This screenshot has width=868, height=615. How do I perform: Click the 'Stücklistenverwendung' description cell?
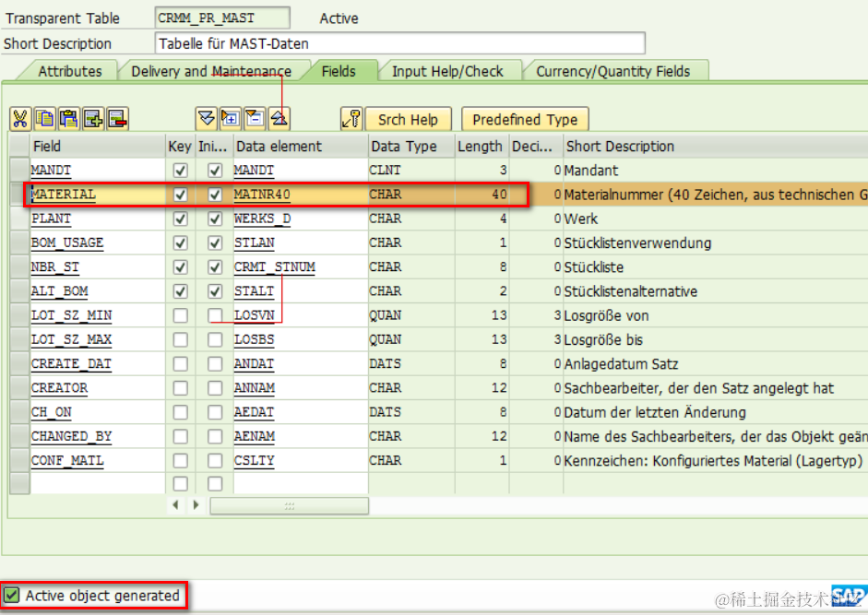click(637, 243)
